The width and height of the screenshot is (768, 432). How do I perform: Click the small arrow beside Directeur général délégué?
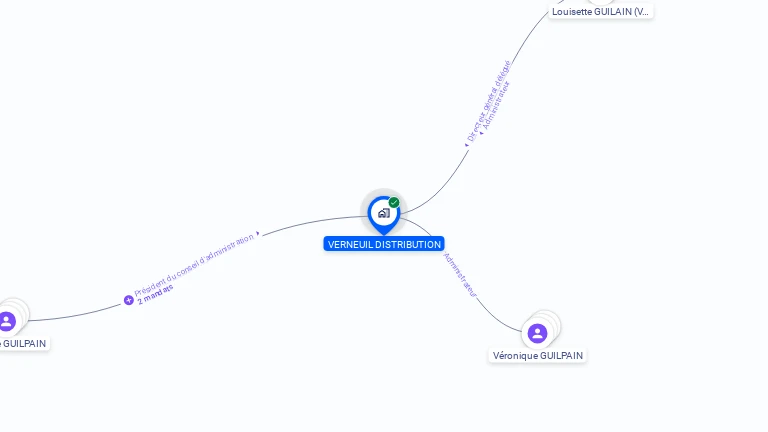point(467,144)
